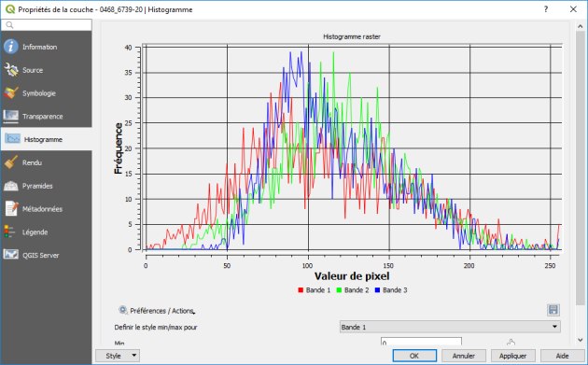Image resolution: width=588 pixels, height=365 pixels.
Task: Click the 'Definir le style min/max pour' label
Action: [156, 327]
